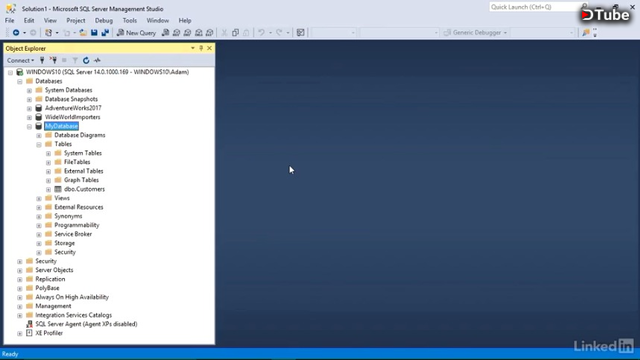Open the Tools menu
The width and height of the screenshot is (640, 360).
tap(130, 20)
